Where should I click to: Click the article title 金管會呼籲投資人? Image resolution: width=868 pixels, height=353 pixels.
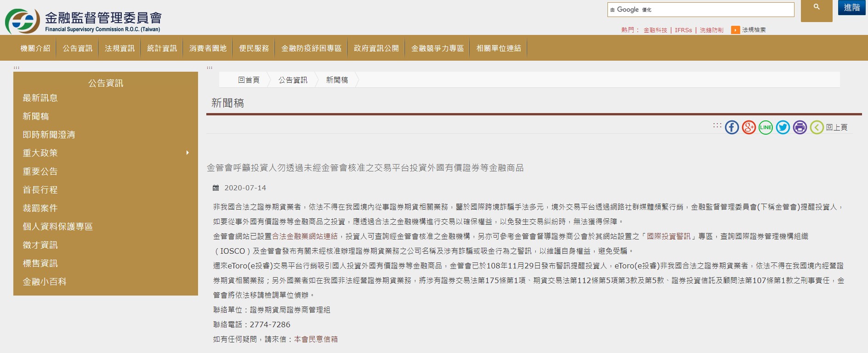point(365,168)
